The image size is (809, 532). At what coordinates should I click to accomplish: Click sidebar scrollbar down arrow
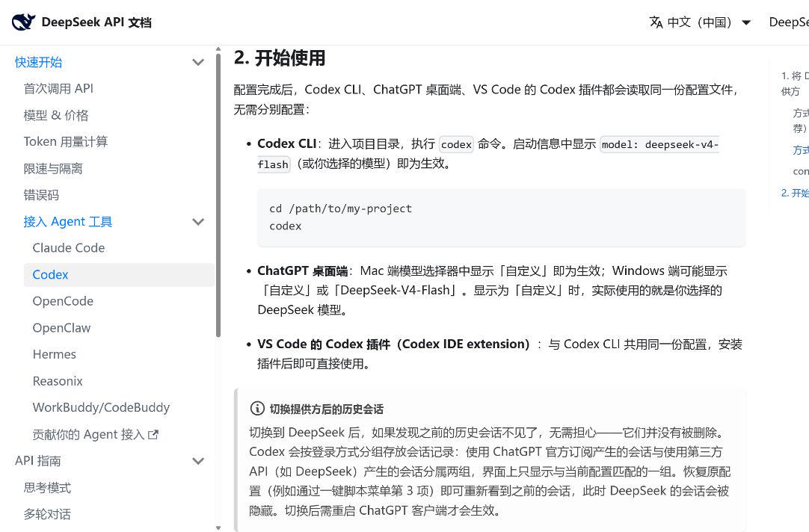(x=218, y=528)
